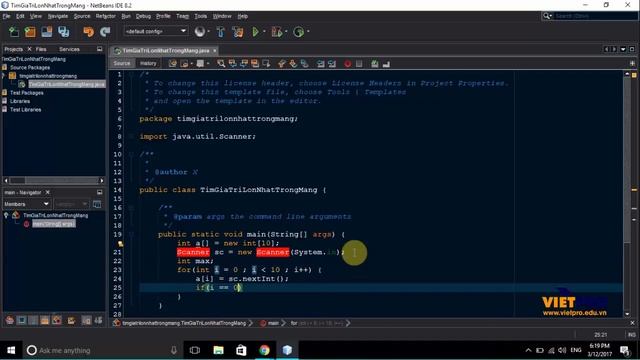Open the Debug Project dropdown arrow
This screenshot has width=640, height=360.
[286, 31]
